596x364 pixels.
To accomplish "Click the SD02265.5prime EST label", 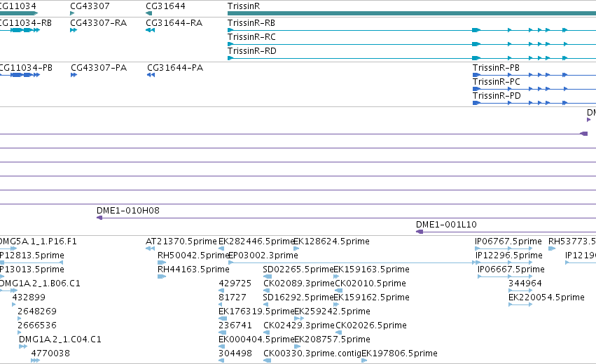I will (x=298, y=269).
